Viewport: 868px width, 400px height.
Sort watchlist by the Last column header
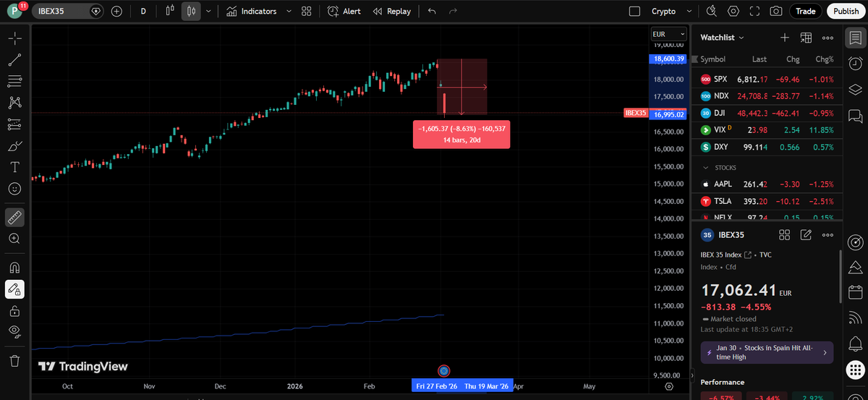tap(759, 59)
